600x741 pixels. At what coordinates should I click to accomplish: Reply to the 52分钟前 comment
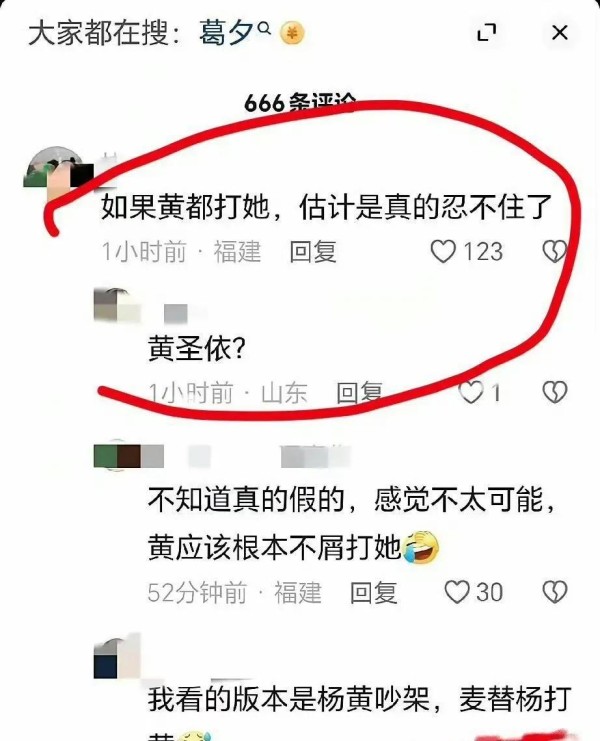pos(373,593)
